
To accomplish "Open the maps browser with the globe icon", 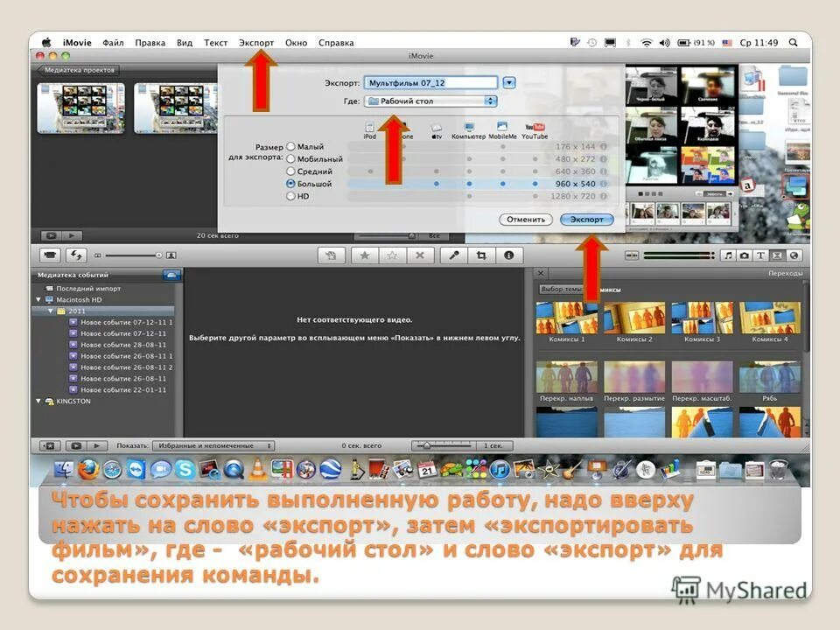I will pyautogui.click(x=794, y=255).
